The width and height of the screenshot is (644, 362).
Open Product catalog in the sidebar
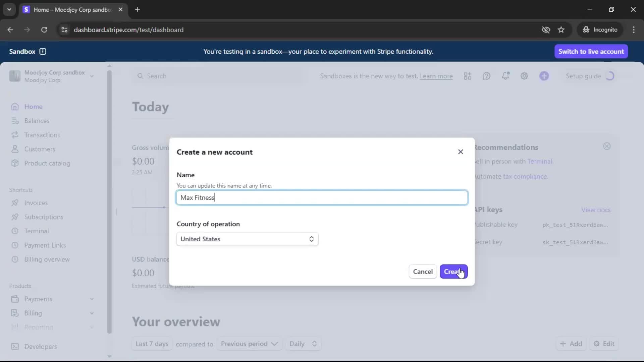pos(47,163)
